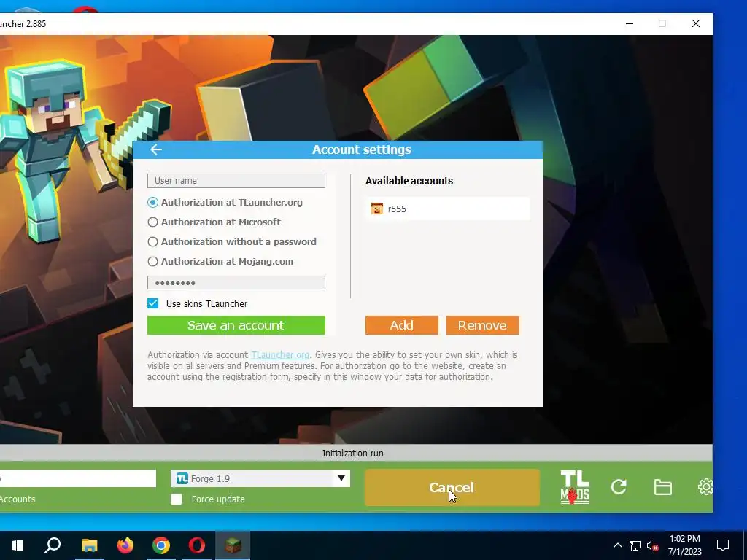
Task: Click the orange Add button
Action: (402, 325)
